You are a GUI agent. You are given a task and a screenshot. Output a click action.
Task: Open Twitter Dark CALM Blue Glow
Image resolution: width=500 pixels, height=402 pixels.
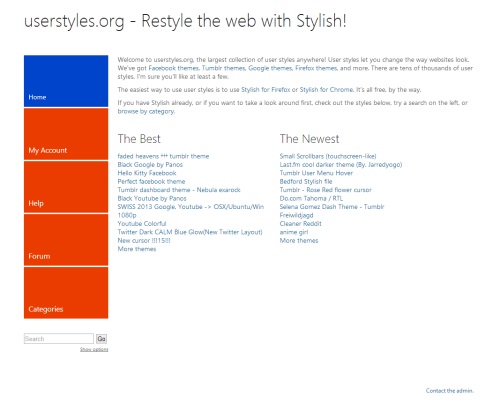[x=190, y=232]
